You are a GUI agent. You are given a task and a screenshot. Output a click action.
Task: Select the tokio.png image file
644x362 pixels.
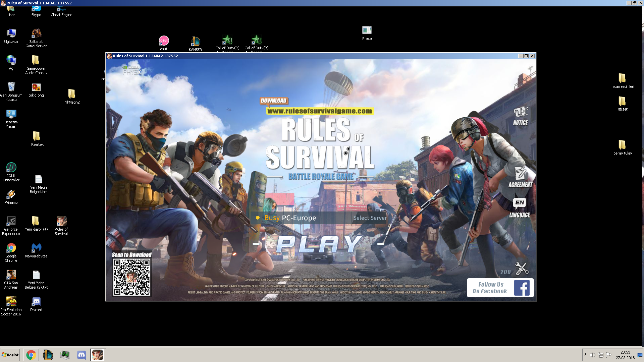36,90
